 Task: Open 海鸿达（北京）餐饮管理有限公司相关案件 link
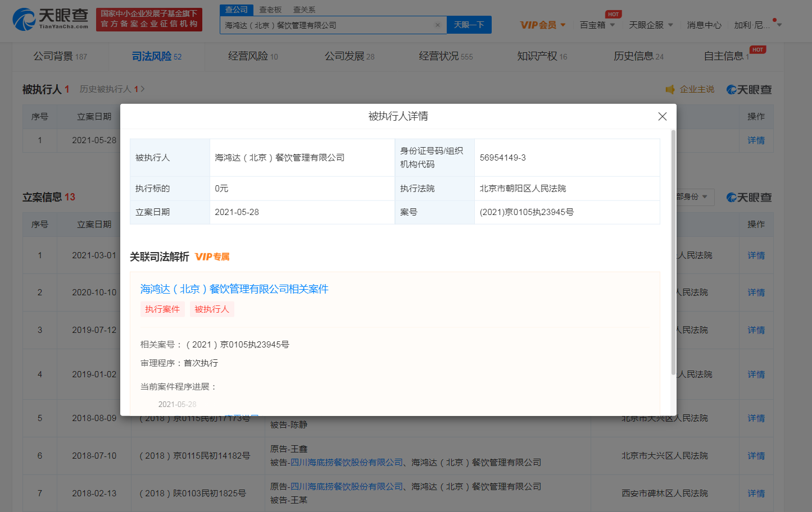(234, 289)
